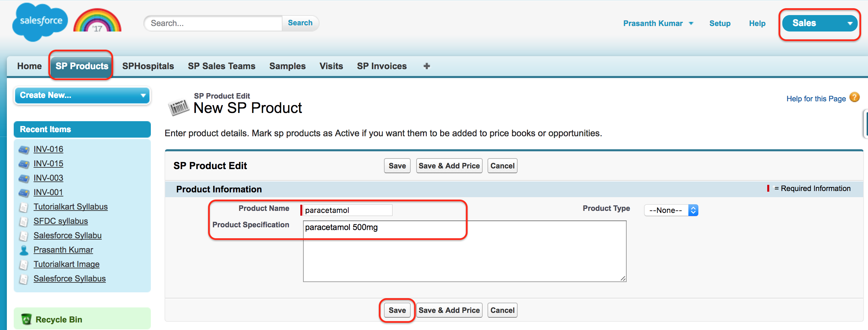Click the Search button
868x330 pixels.
(300, 23)
